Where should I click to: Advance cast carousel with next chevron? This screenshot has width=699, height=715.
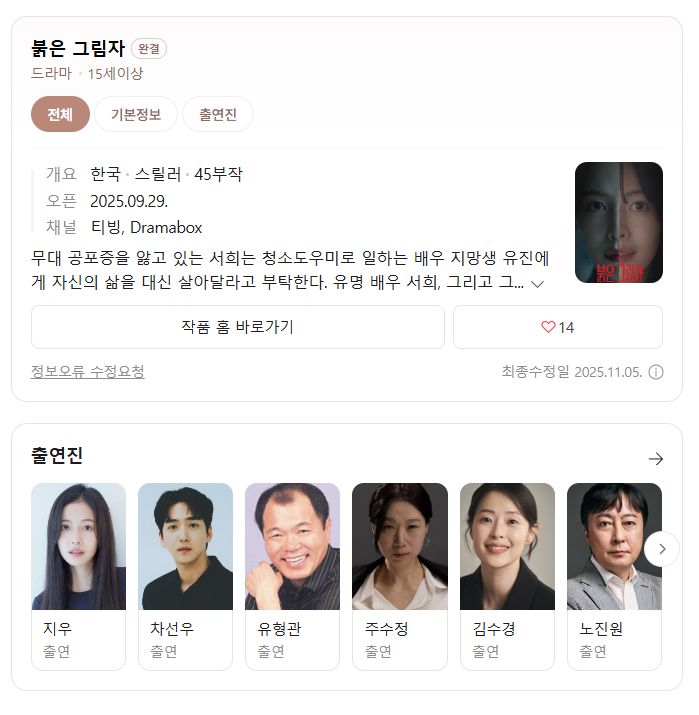(x=662, y=549)
